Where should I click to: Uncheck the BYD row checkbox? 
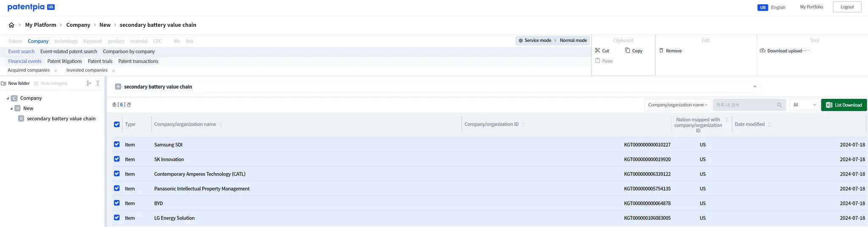117,203
